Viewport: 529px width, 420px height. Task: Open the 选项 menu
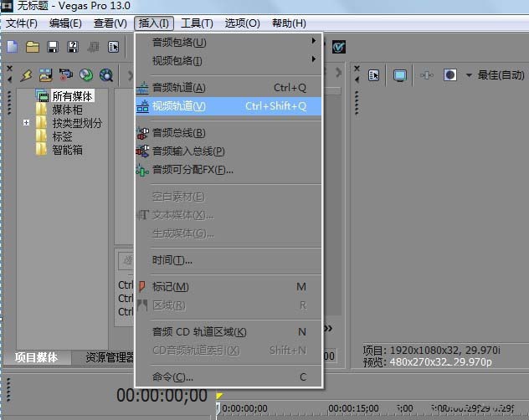pos(242,23)
